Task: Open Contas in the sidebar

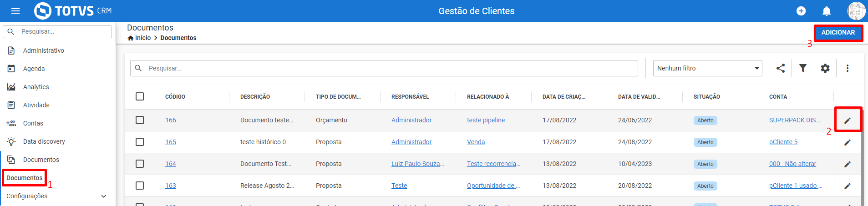Action: pos(33,123)
